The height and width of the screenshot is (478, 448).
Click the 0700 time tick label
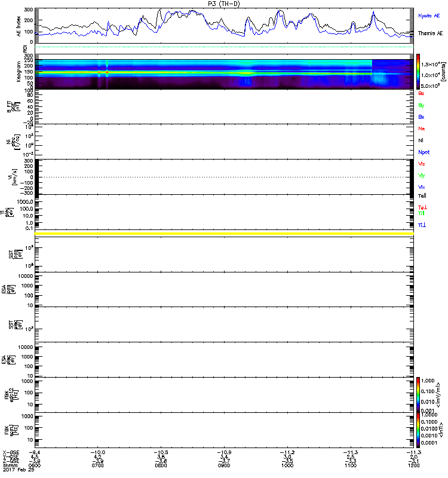click(97, 466)
